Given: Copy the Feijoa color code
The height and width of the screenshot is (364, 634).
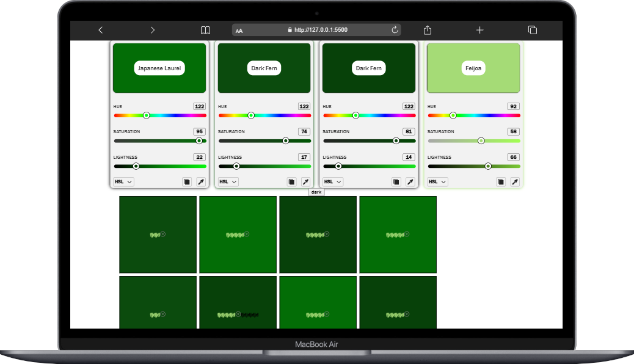Looking at the screenshot, I should (x=500, y=181).
